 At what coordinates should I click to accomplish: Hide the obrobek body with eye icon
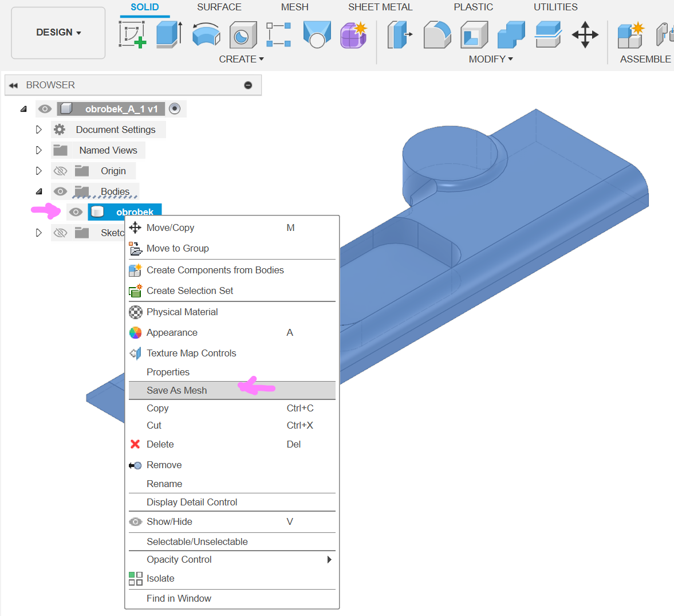click(76, 212)
